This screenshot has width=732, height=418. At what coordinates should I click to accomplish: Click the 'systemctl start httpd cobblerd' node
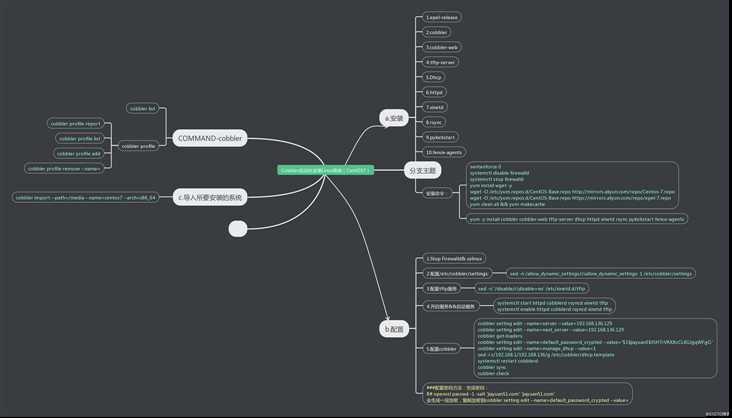(x=554, y=306)
